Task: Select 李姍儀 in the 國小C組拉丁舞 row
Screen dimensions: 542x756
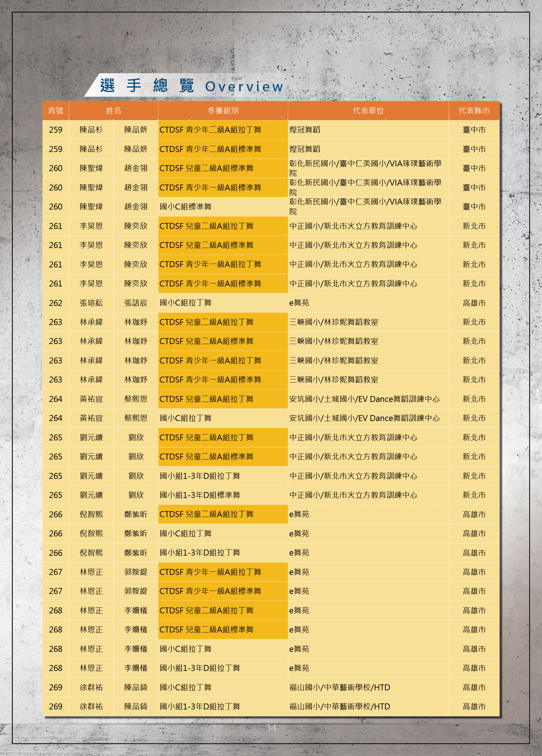Action: 136,649
